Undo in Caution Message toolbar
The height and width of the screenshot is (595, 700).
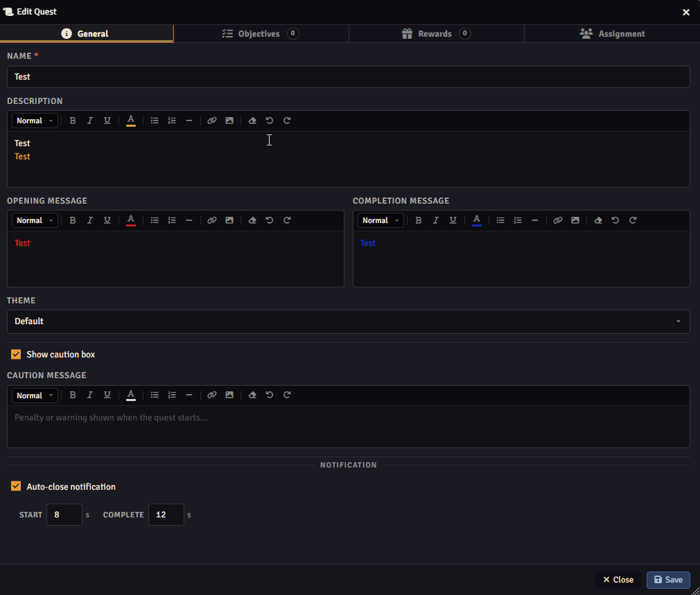pyautogui.click(x=269, y=395)
